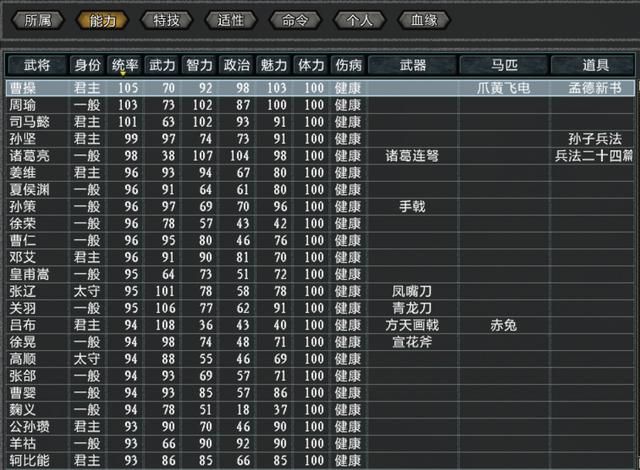
Task: Sort by the 智力 column header
Action: (199, 65)
